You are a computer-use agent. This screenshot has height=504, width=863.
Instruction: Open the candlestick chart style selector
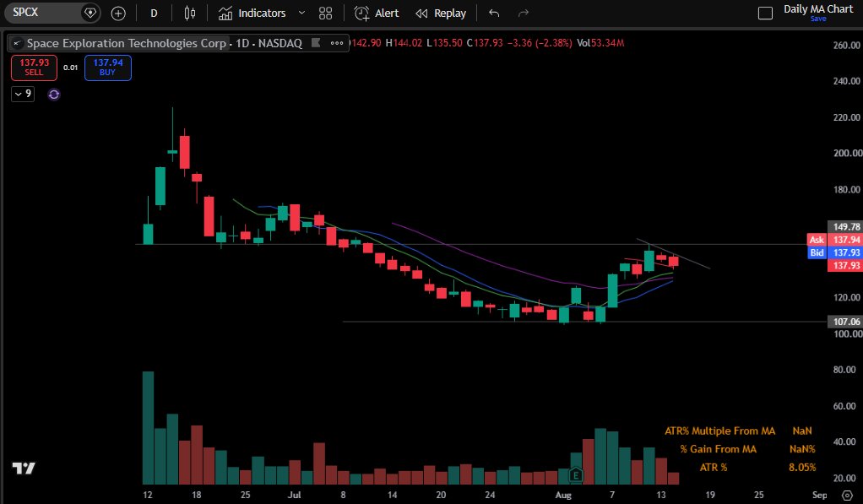(190, 14)
